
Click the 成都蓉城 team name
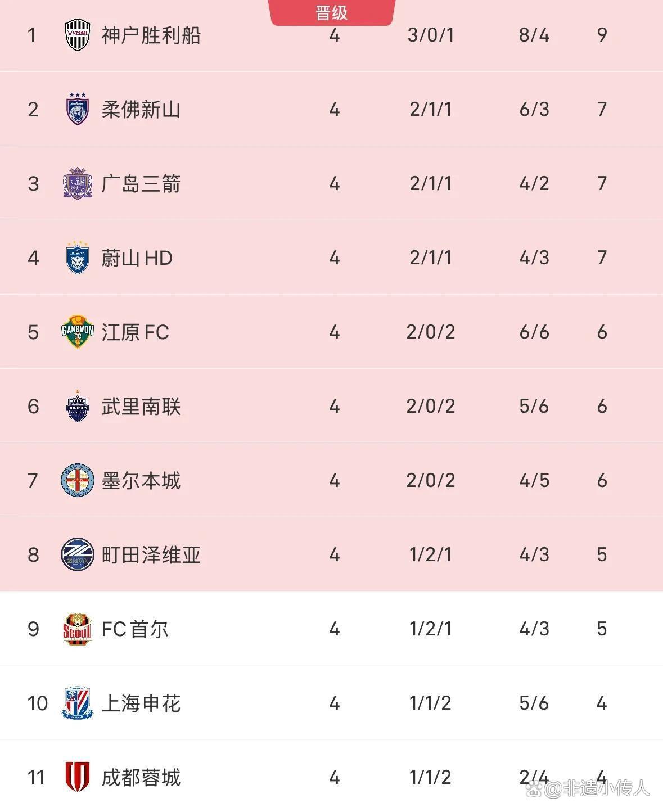coord(141,777)
